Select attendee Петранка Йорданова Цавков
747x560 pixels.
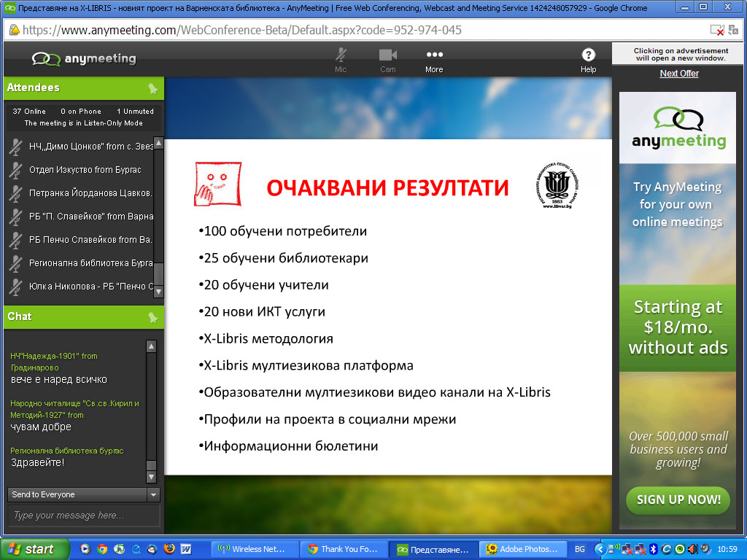[90, 193]
